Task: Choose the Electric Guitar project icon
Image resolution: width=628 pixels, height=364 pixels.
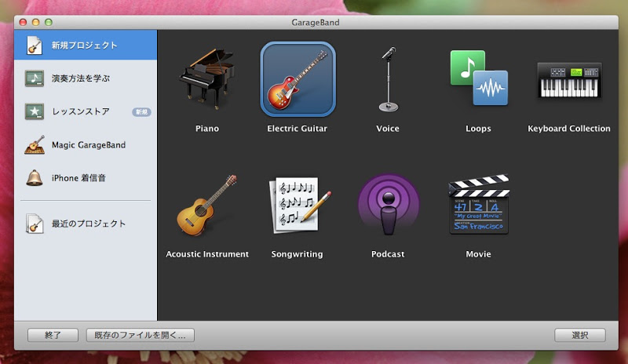Action: point(298,79)
